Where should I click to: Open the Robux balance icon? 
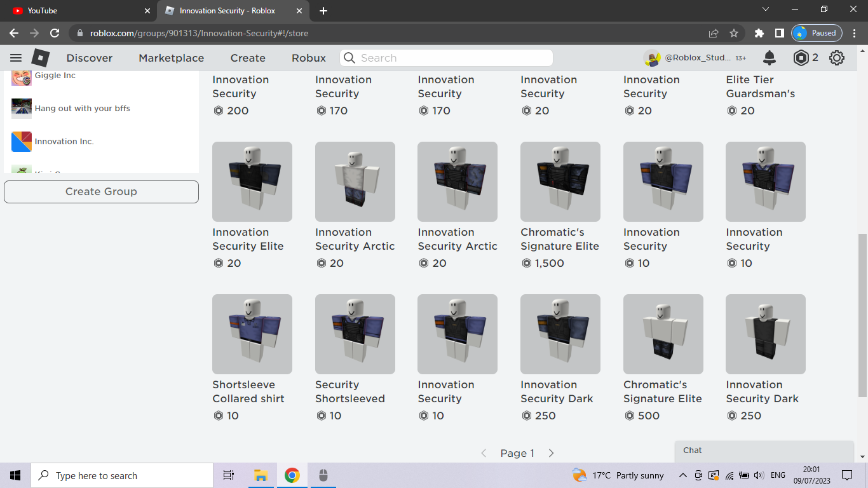pos(801,58)
